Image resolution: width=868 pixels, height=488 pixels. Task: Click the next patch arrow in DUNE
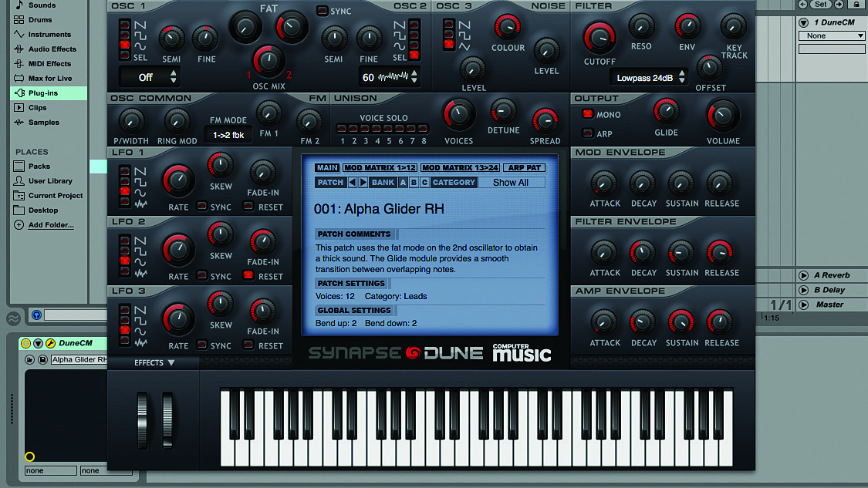click(x=363, y=182)
